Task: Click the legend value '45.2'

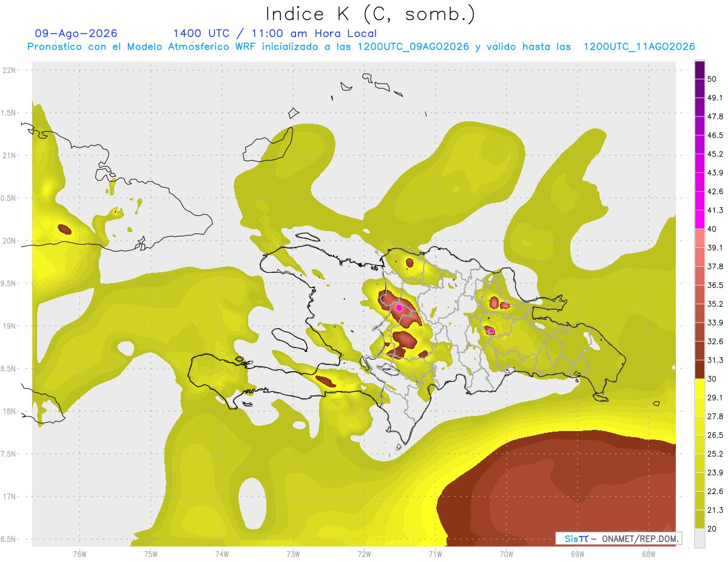Action: 715,154
